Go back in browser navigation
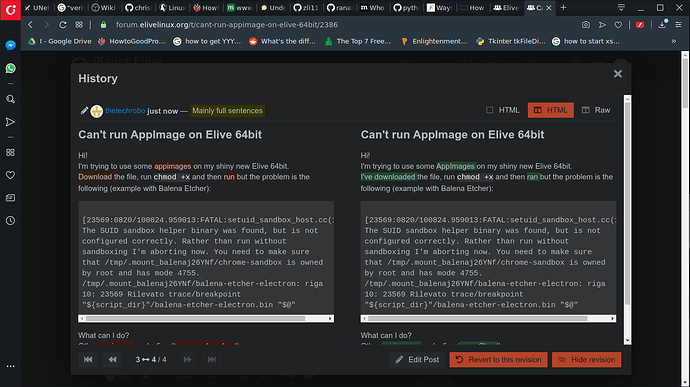Screen dimensions: 690x387 click(30, 25)
